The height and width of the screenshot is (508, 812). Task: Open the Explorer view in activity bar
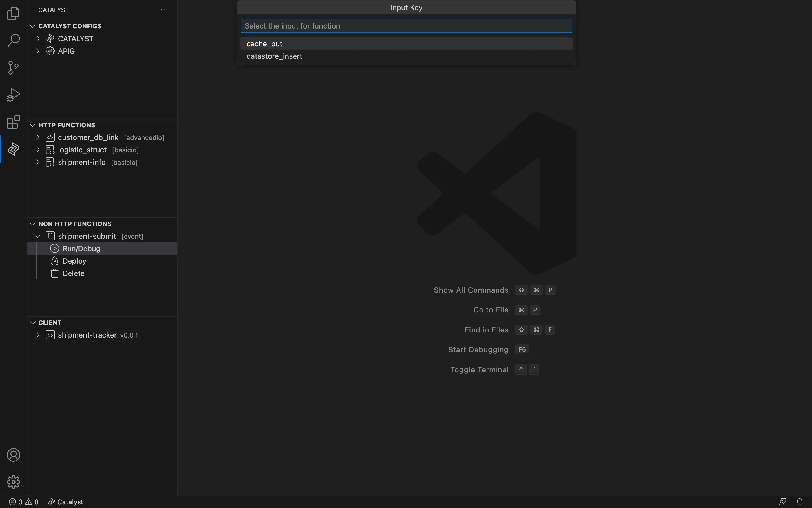coord(14,14)
